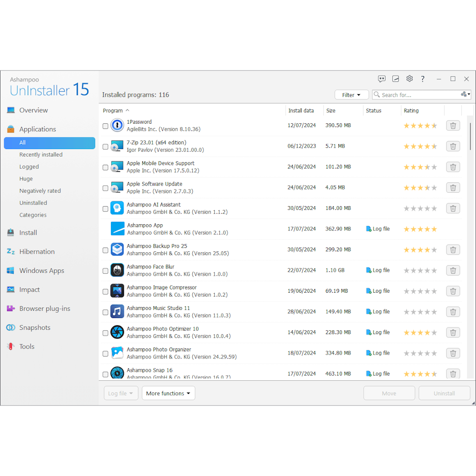Open Browser plug-ins section
Image resolution: width=476 pixels, height=476 pixels.
(45, 308)
